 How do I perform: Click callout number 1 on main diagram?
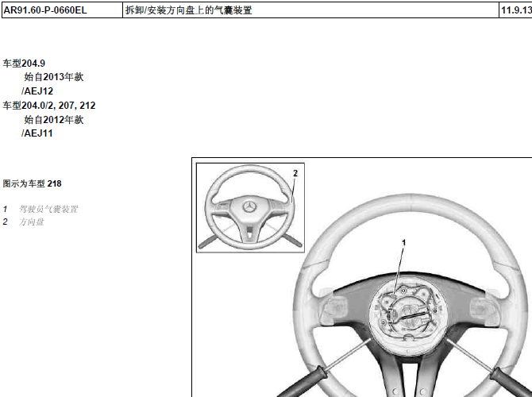click(403, 243)
